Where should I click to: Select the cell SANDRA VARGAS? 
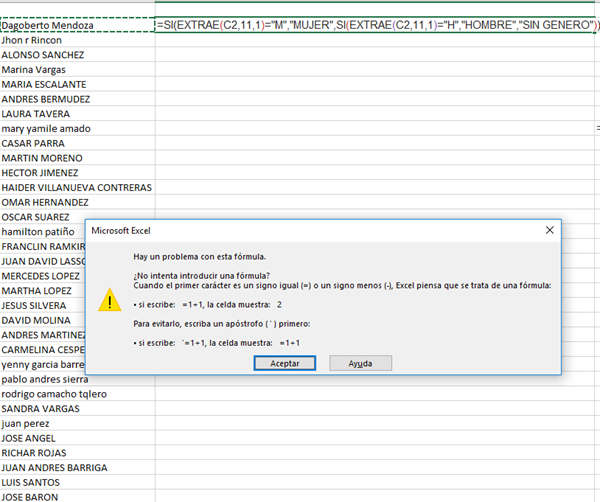click(78, 409)
